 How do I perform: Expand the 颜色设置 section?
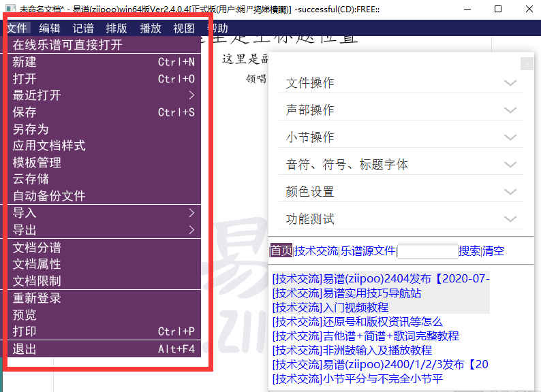[401, 192]
